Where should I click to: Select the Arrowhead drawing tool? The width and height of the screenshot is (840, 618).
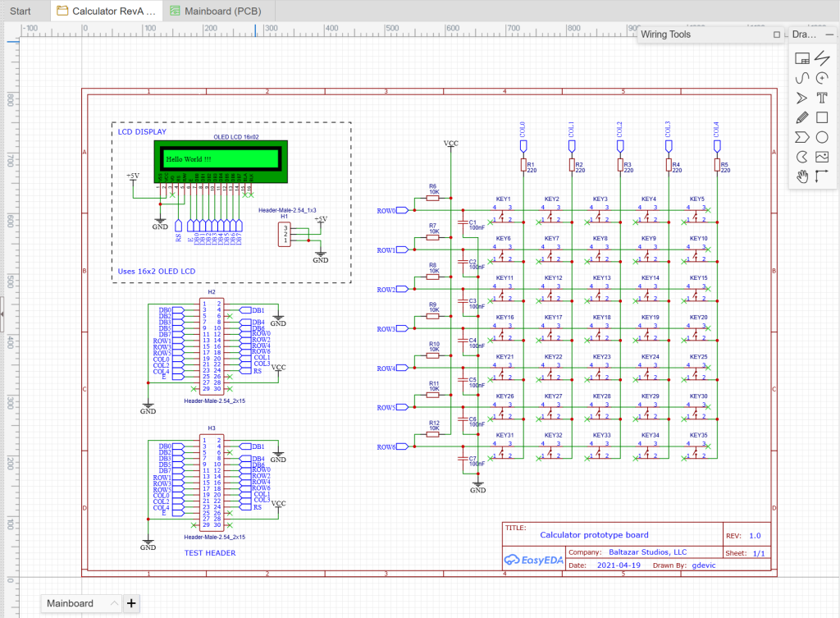pos(801,98)
